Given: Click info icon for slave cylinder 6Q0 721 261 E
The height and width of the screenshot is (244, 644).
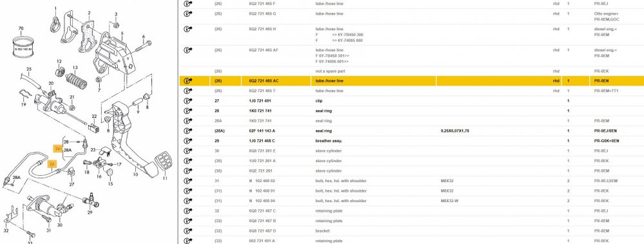Looking at the screenshot, I should (x=188, y=151).
